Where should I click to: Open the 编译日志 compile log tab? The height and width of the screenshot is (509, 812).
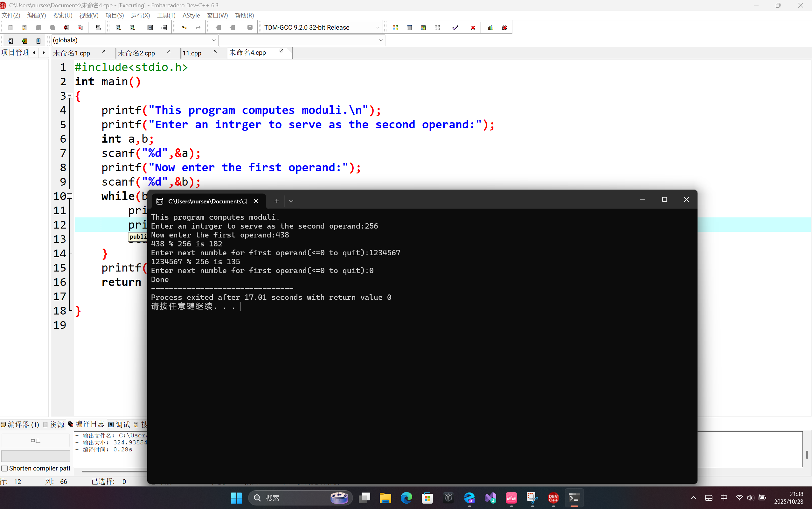(x=87, y=424)
